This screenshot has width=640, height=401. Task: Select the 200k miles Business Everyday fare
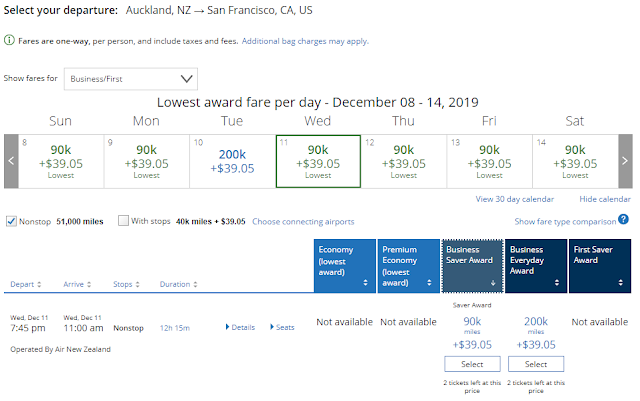(x=535, y=365)
